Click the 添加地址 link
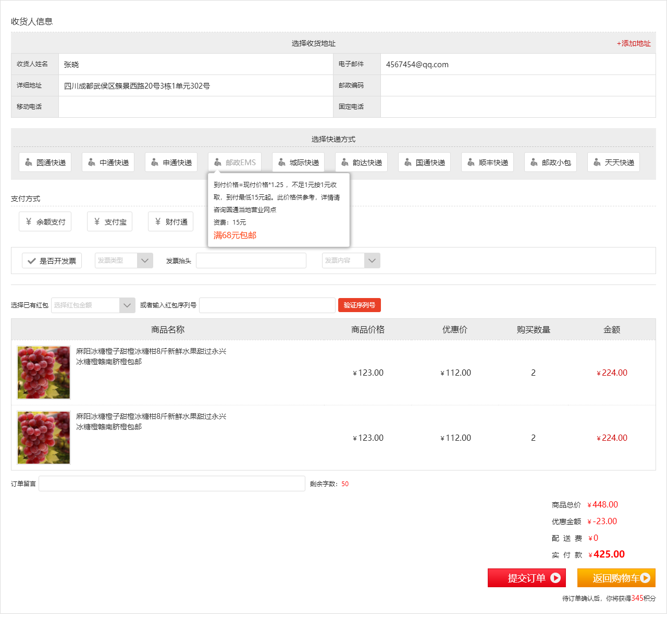This screenshot has height=644, width=667. 634,44
